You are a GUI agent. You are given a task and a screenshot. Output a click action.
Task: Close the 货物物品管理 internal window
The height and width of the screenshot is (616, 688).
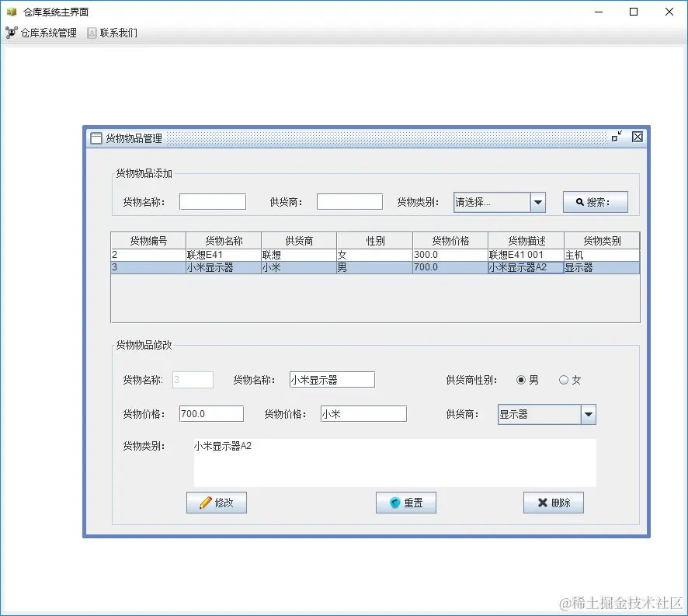pos(637,137)
